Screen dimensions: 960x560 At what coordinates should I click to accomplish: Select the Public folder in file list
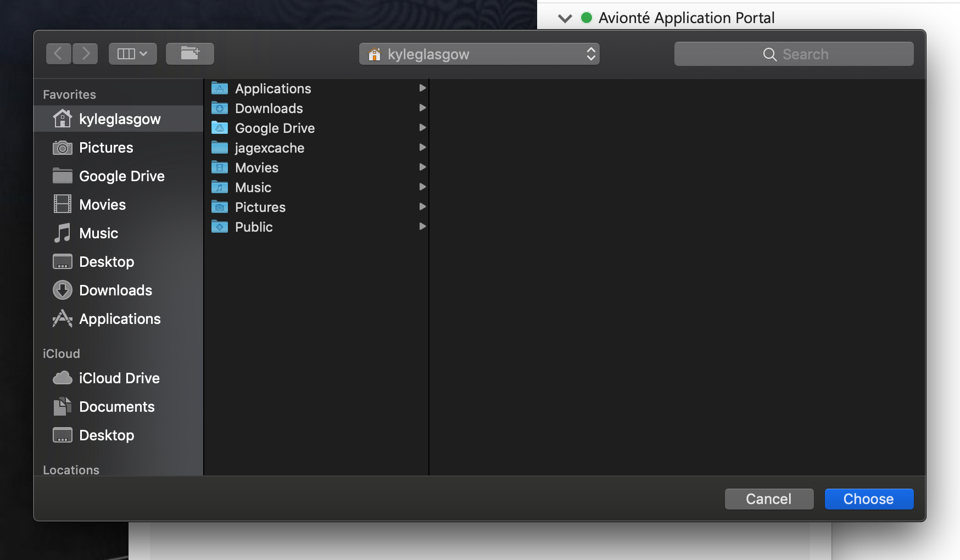tap(254, 227)
